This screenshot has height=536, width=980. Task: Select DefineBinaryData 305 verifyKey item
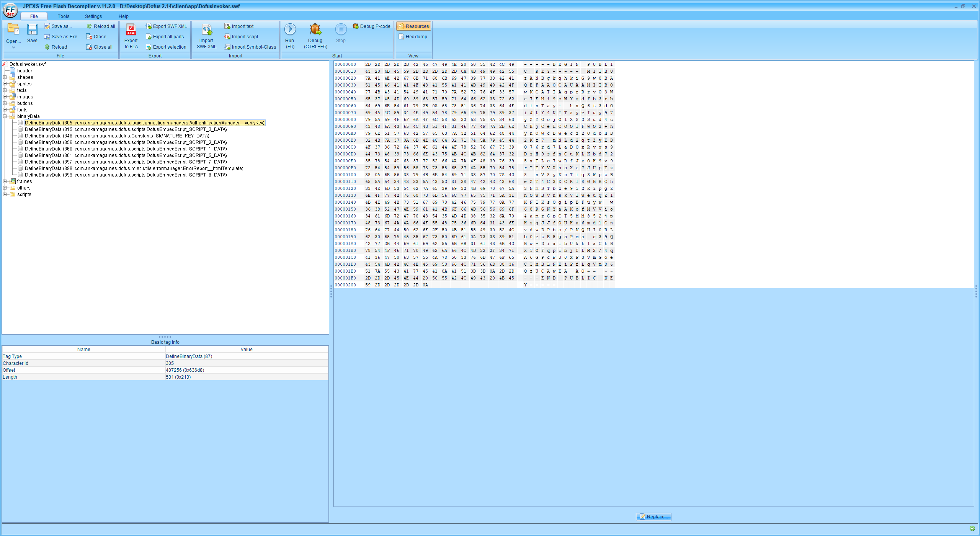pyautogui.click(x=145, y=123)
